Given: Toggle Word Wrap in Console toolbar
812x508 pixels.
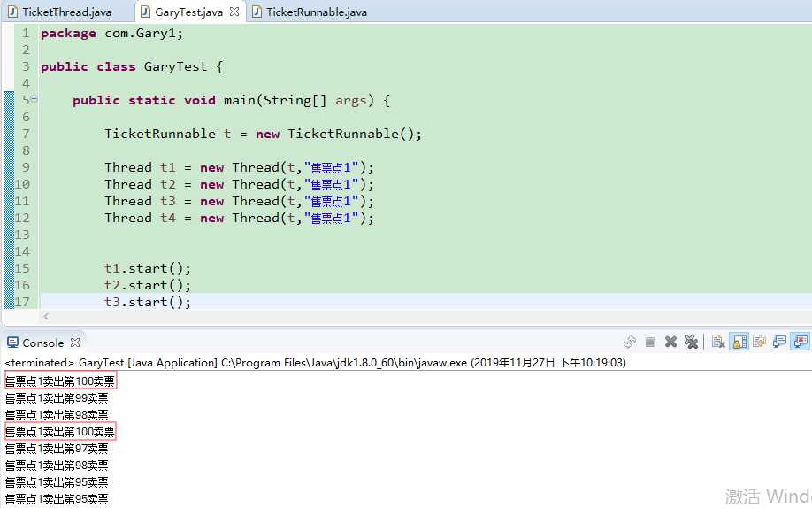Looking at the screenshot, I should (x=759, y=342).
